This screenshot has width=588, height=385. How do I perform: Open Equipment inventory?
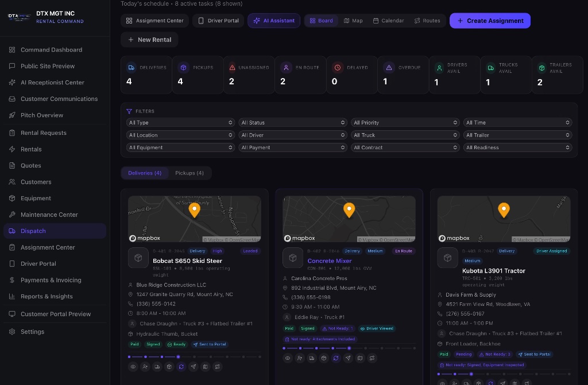[x=55, y=199]
